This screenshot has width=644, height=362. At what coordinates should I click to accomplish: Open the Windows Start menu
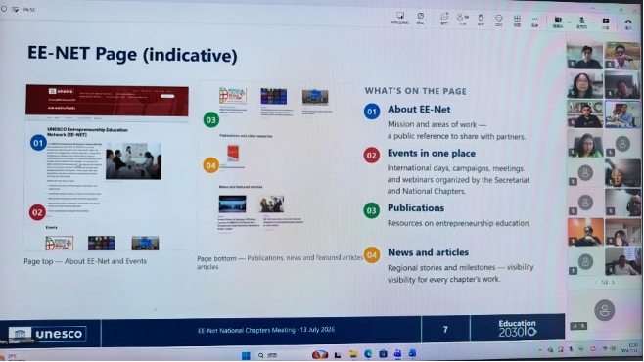click(x=246, y=355)
